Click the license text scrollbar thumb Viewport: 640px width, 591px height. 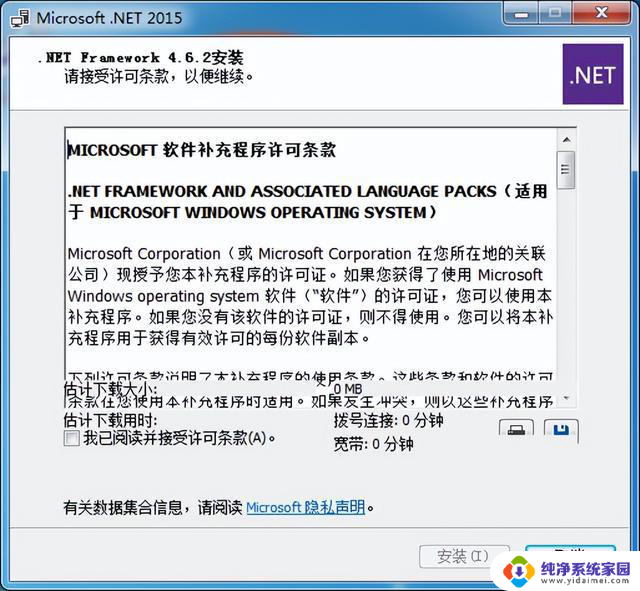coord(566,170)
